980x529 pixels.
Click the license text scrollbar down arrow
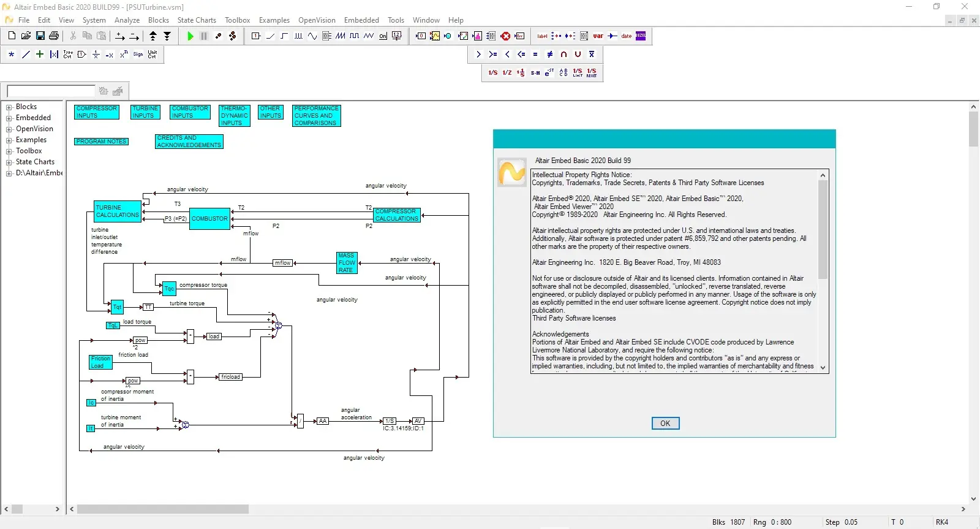pyautogui.click(x=823, y=368)
